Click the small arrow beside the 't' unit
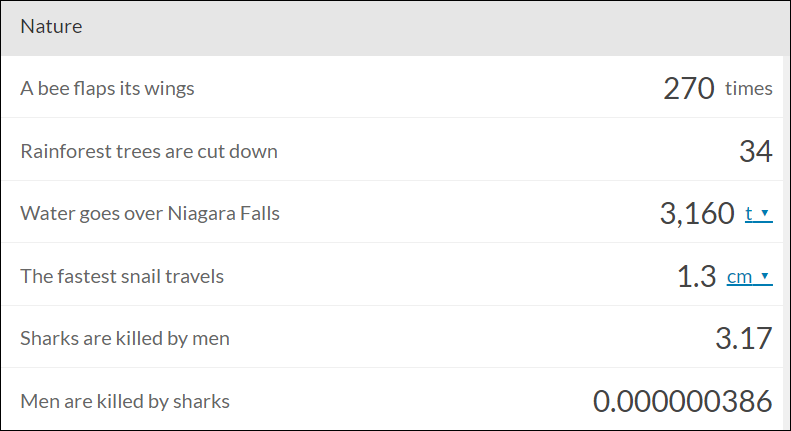This screenshot has width=791, height=431. [x=765, y=213]
